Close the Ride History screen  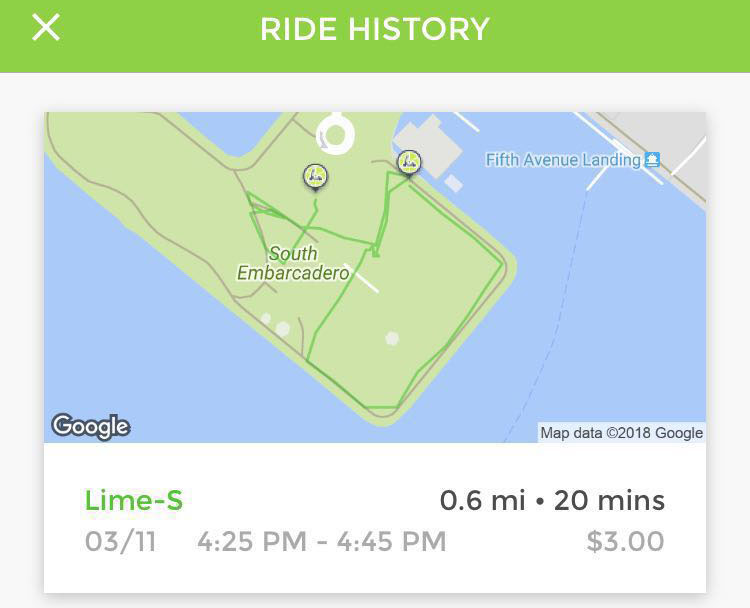(x=46, y=27)
